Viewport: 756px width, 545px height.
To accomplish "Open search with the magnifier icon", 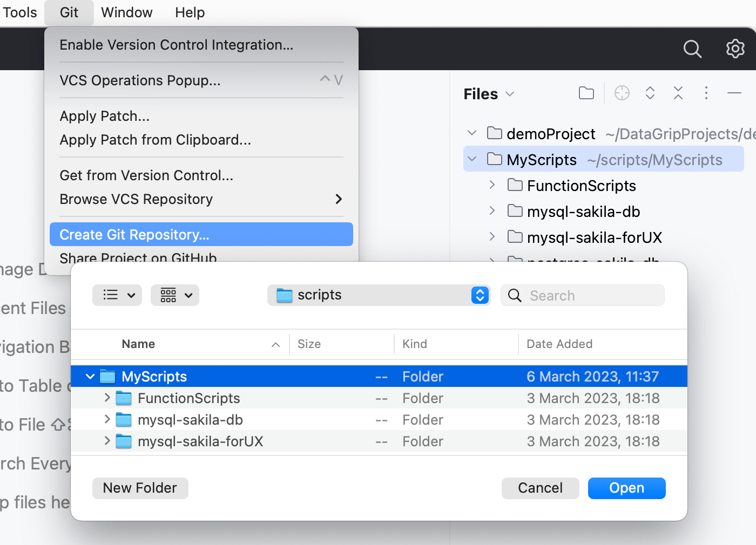I will click(x=692, y=49).
